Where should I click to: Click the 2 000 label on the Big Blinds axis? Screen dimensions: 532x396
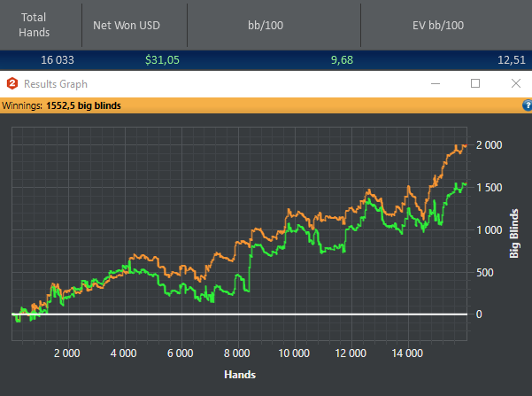[x=489, y=145]
